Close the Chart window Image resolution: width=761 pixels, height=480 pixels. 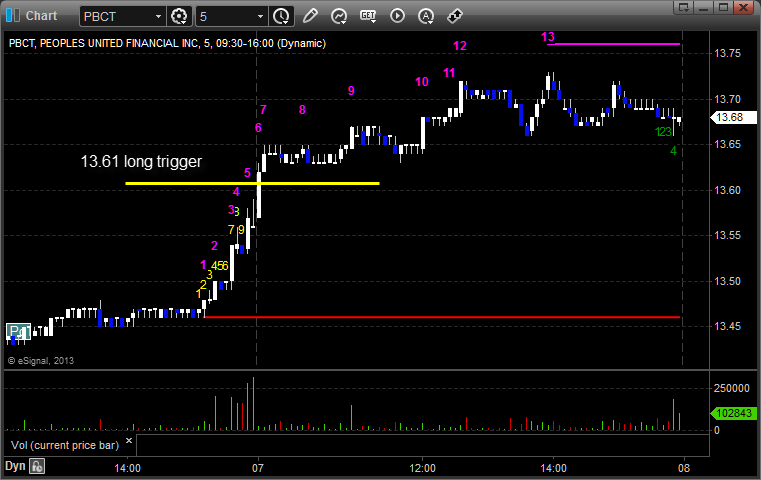[744, 7]
